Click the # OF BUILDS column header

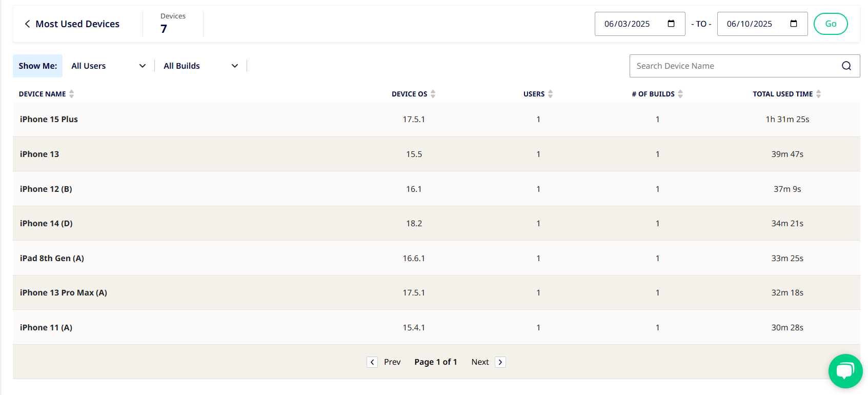[x=653, y=94]
